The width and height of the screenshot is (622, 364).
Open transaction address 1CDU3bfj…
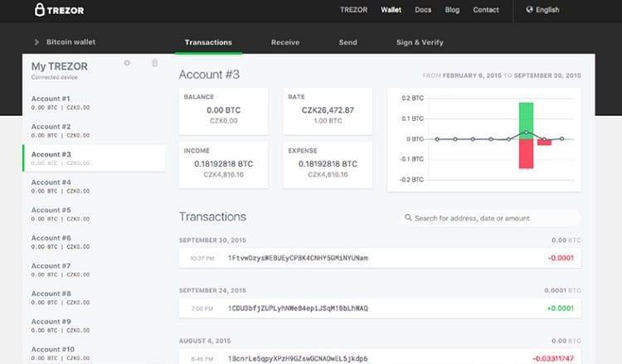click(x=298, y=308)
